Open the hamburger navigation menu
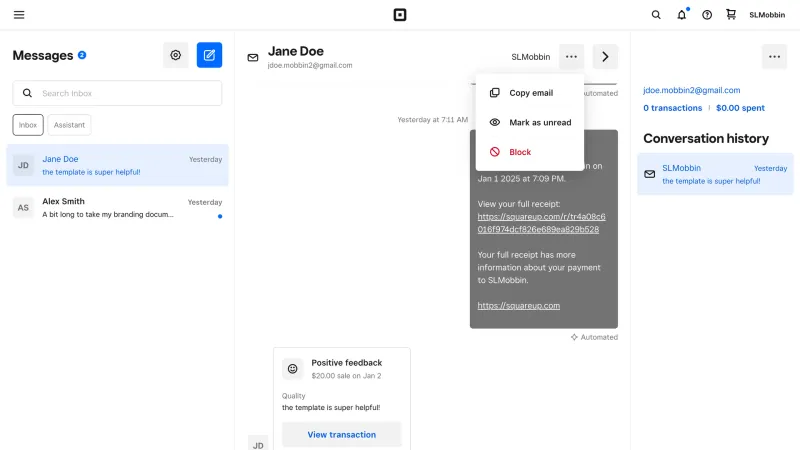This screenshot has height=450, width=800. click(19, 15)
